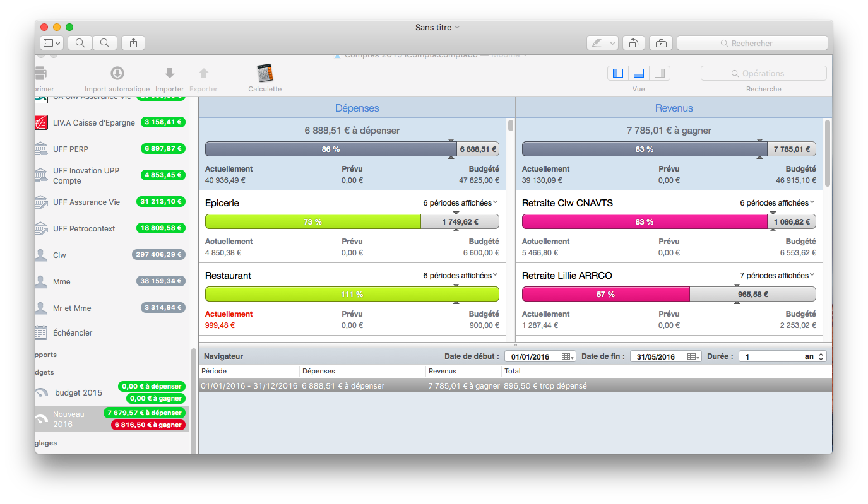Click the zoom out magnifier icon

coord(80,43)
